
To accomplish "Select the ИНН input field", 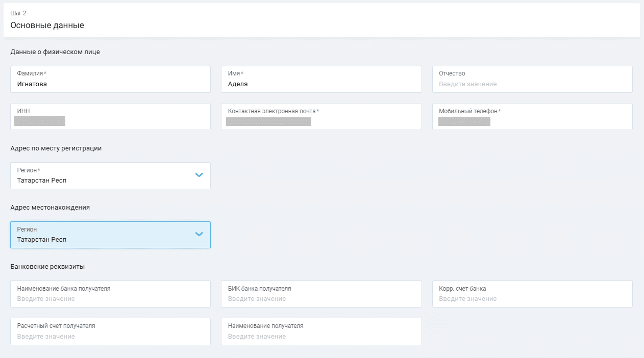I will click(110, 116).
